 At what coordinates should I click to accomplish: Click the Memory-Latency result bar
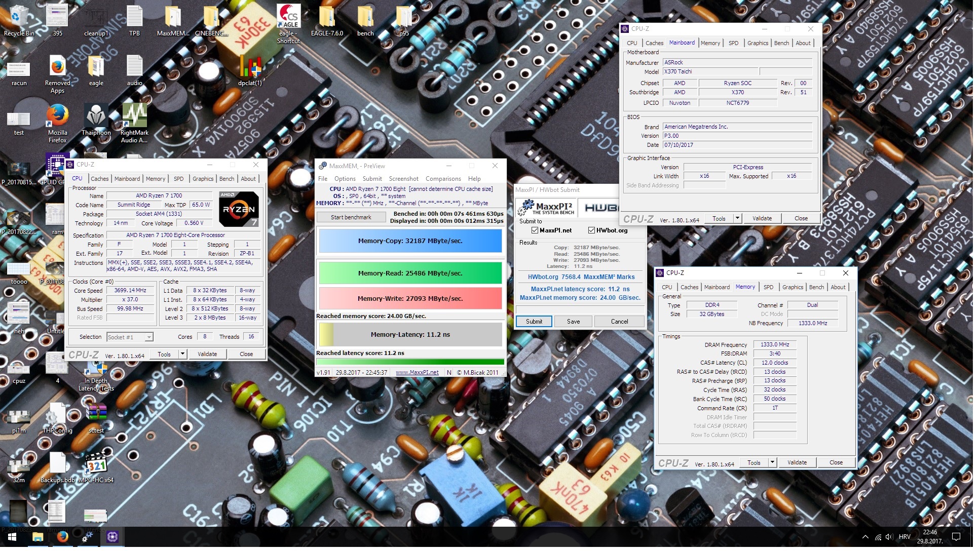point(410,335)
